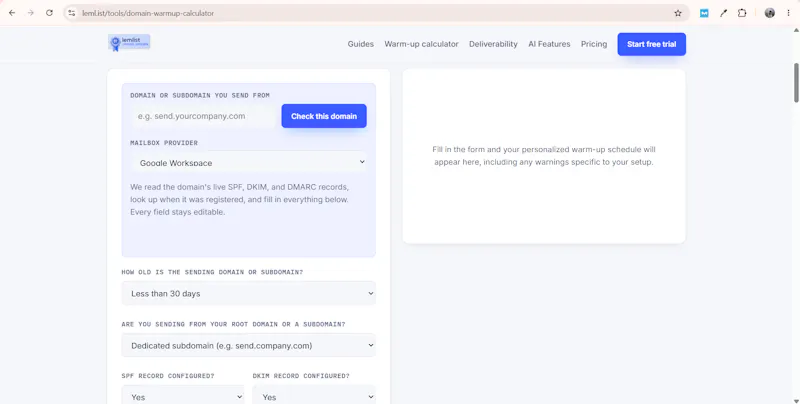
Task: Focus the domain or subdomain input field
Action: click(x=203, y=116)
